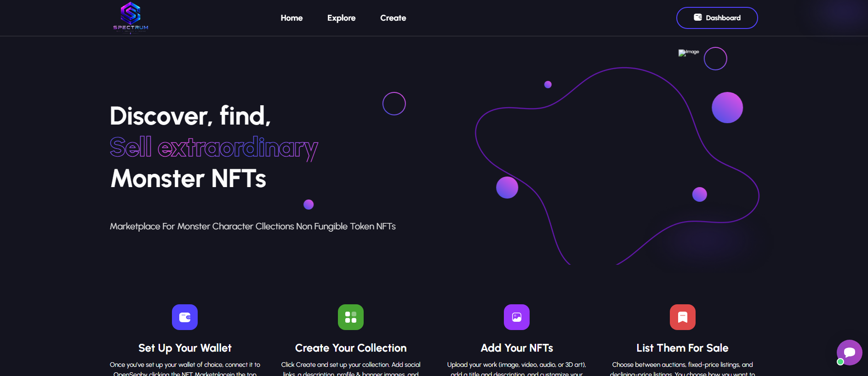Click the Spectrum logo

[131, 17]
